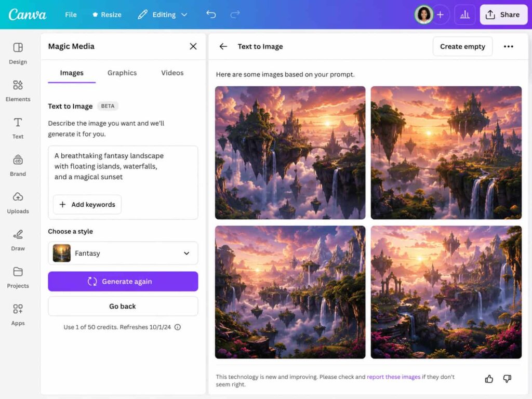Undo the last action

[211, 15]
